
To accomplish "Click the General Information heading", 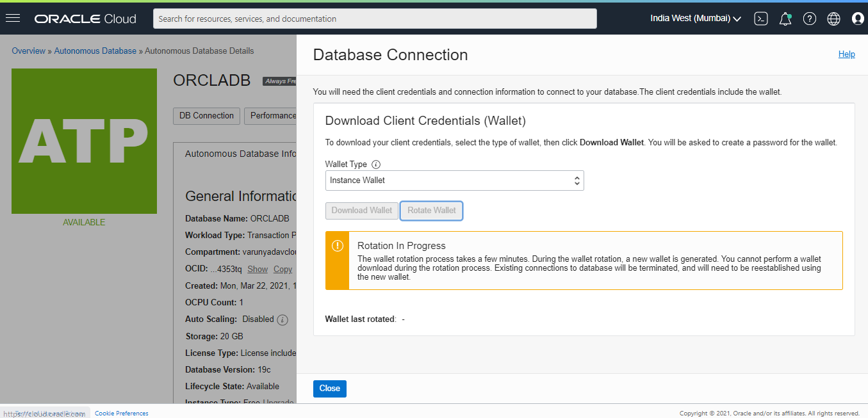I will (241, 196).
